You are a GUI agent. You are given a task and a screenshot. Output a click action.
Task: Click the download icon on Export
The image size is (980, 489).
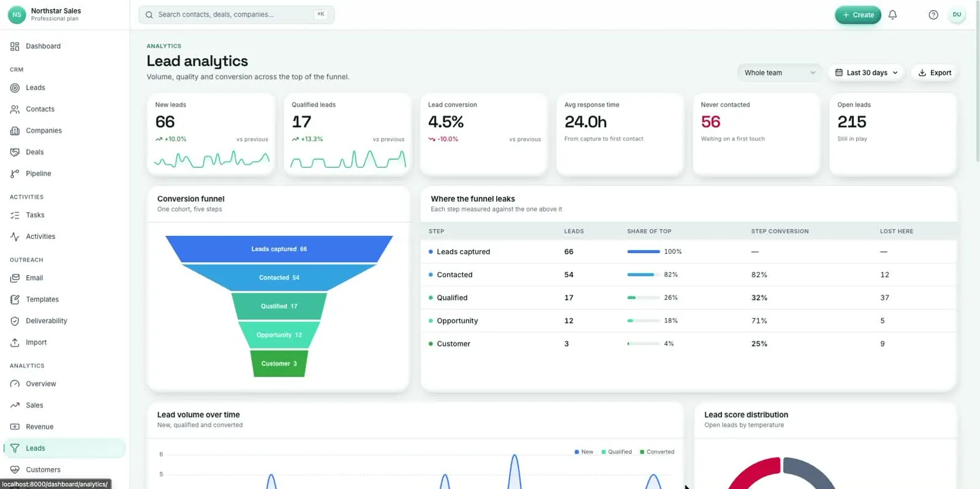pos(922,72)
